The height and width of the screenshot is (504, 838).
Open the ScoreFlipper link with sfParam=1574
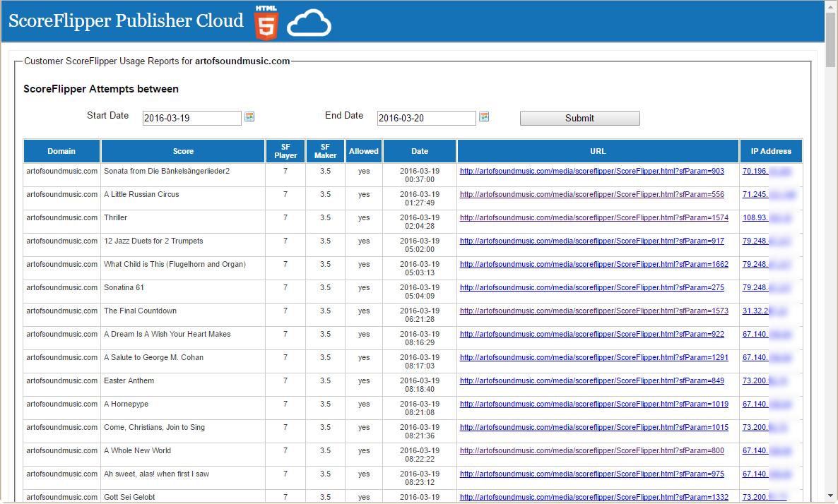pyautogui.click(x=594, y=218)
